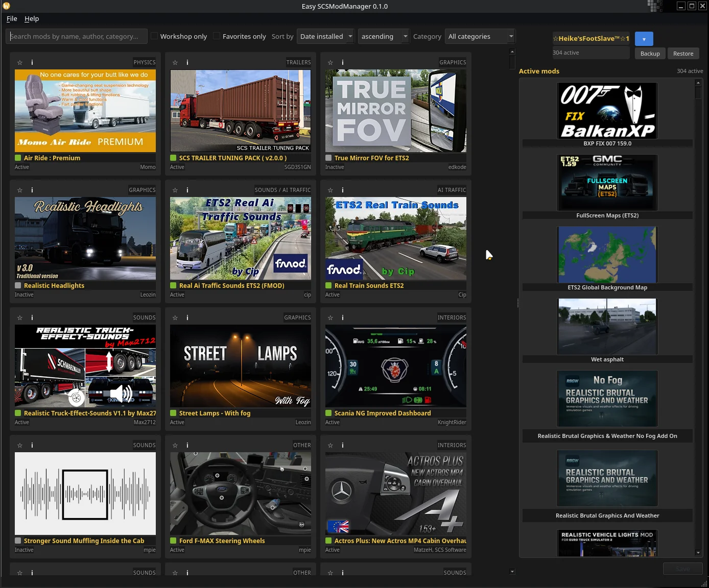Change ascending sort order dropdown

(x=384, y=36)
